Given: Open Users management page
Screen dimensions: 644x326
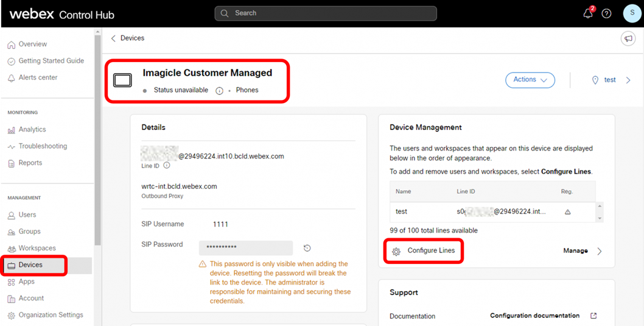Looking at the screenshot, I should 27,214.
